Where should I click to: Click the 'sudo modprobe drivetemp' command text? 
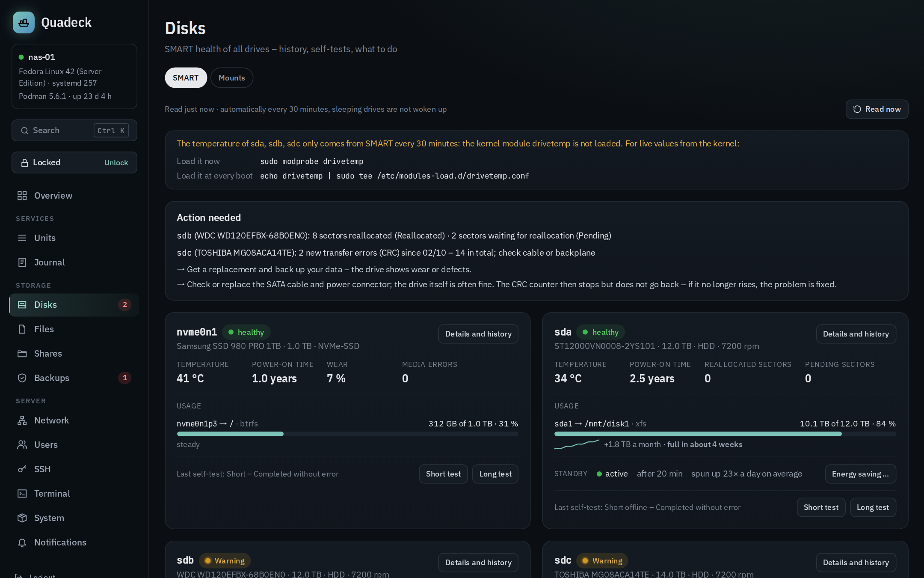pos(311,161)
